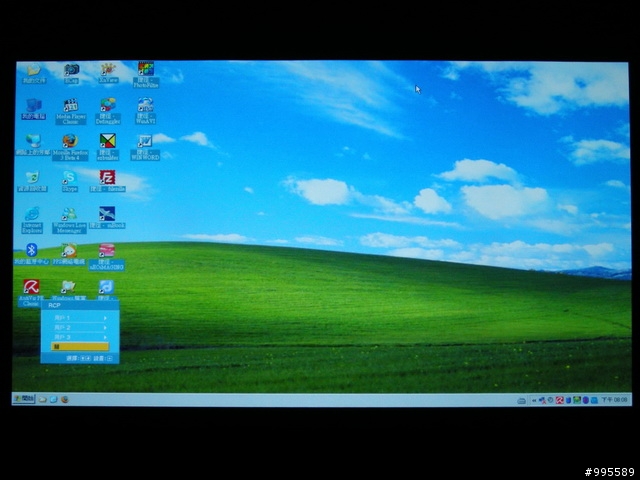Choose the highlighted yellow off option

80,347
